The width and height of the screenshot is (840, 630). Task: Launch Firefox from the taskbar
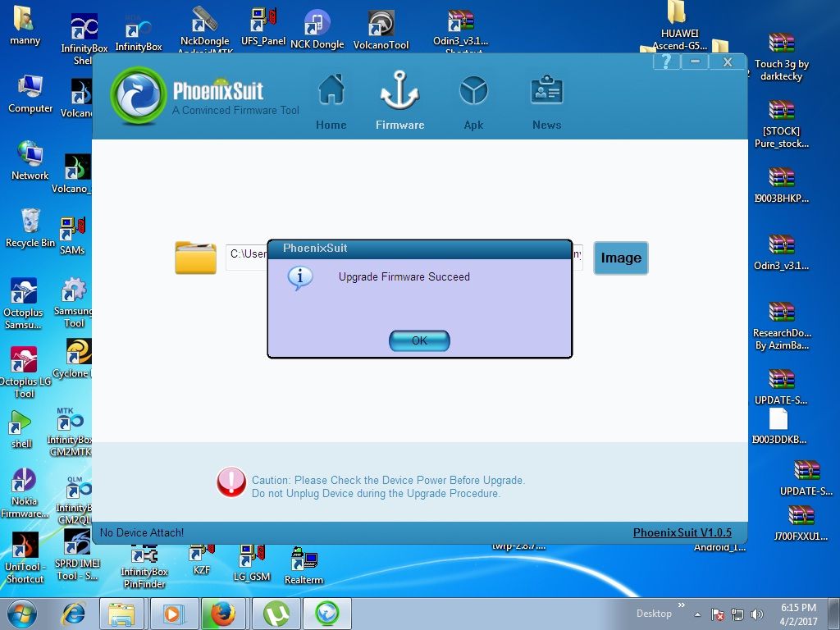222,614
